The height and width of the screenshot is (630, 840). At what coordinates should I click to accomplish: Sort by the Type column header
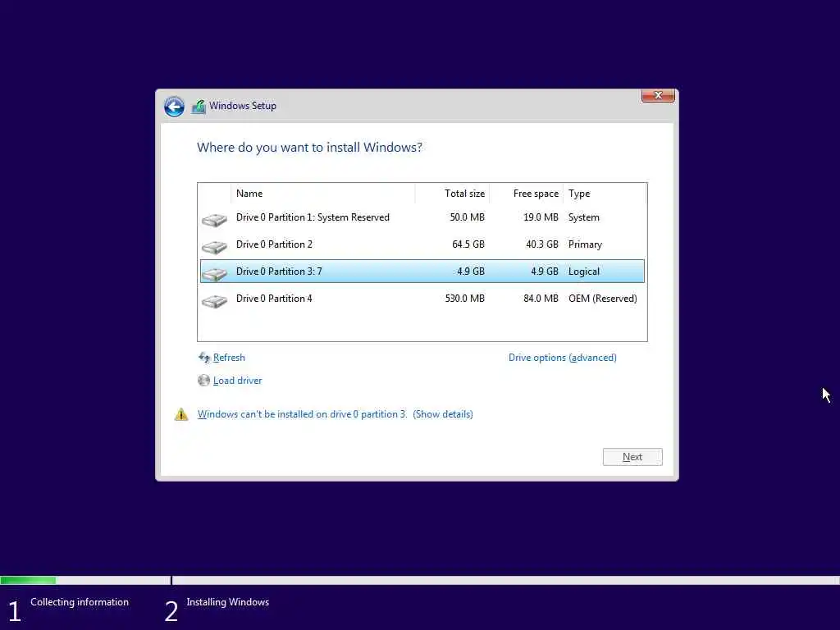tap(605, 194)
